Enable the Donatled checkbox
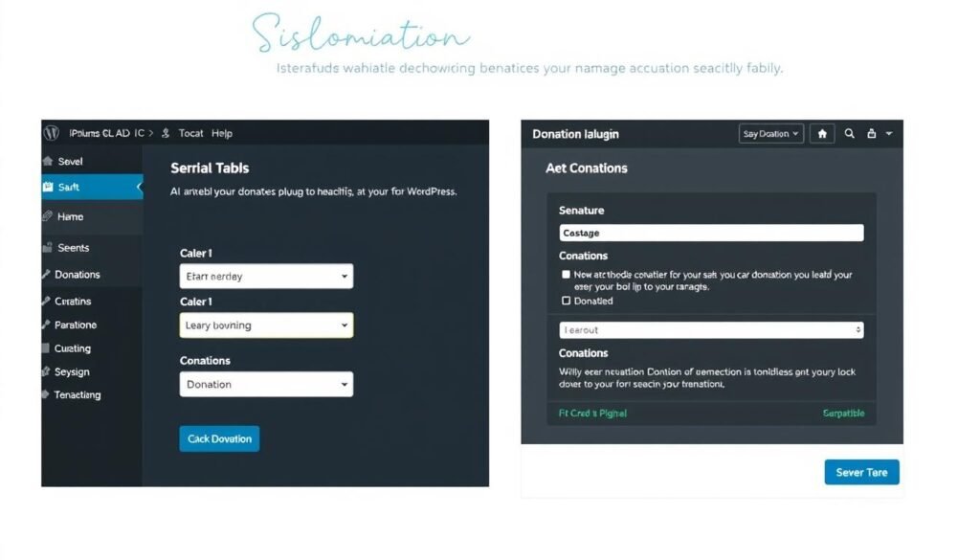 coord(567,301)
